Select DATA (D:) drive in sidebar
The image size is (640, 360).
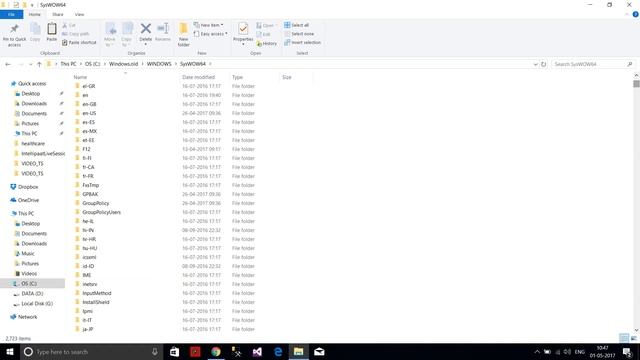click(x=32, y=293)
